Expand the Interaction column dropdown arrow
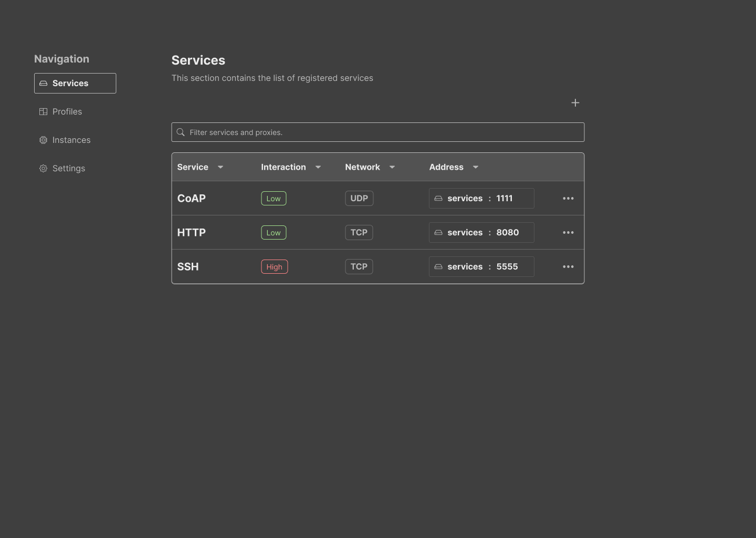The height and width of the screenshot is (538, 756). pos(318,168)
